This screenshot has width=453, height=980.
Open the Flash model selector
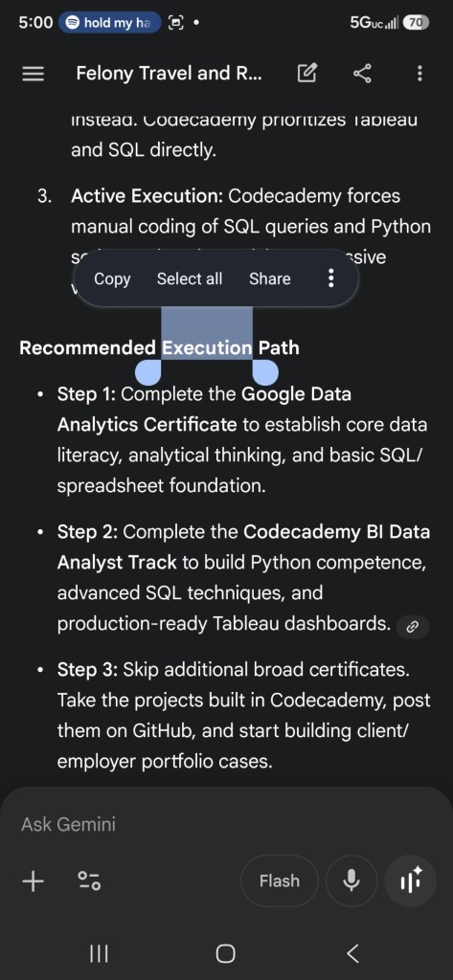pos(279,880)
